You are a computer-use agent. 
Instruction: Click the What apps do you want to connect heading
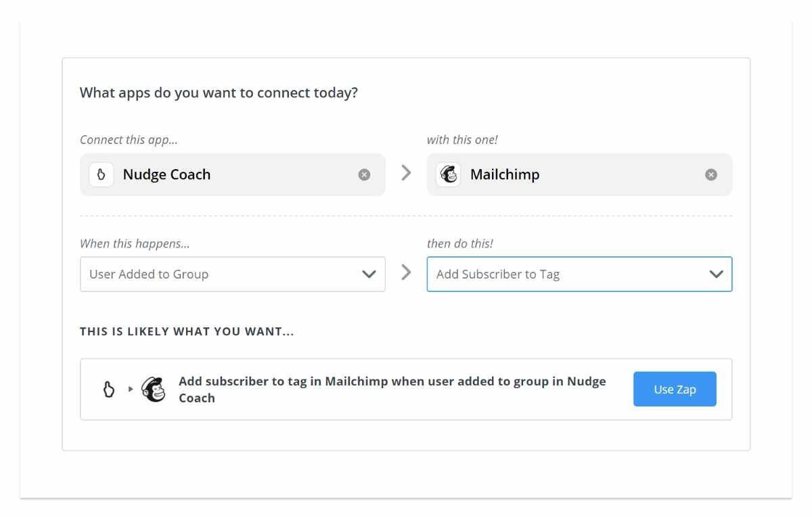(219, 93)
